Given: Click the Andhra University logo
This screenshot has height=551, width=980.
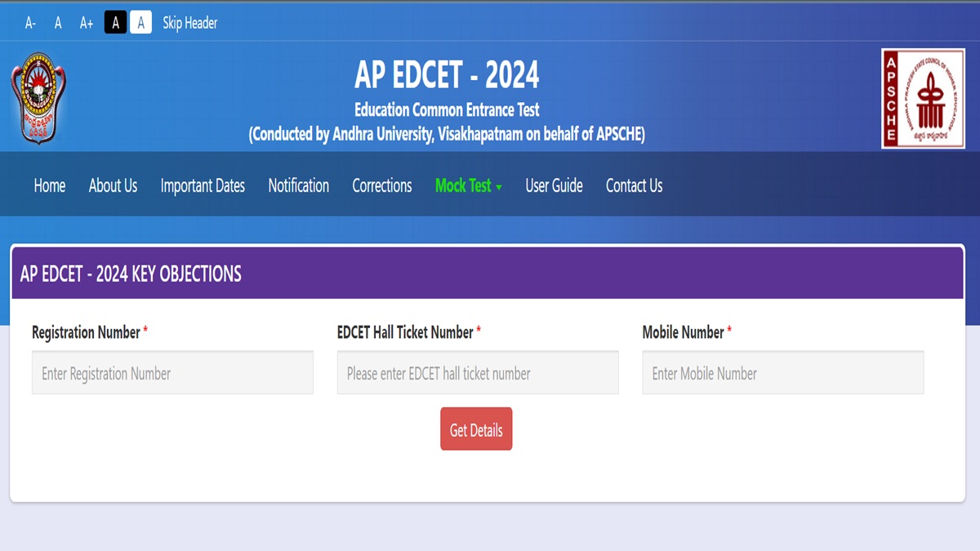Looking at the screenshot, I should [x=38, y=98].
